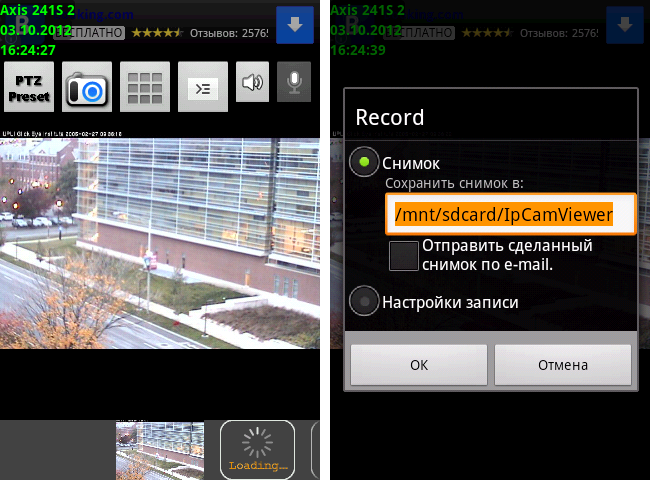Tap the camera snapshot record icon
The height and width of the screenshot is (480, 650).
coord(87,87)
